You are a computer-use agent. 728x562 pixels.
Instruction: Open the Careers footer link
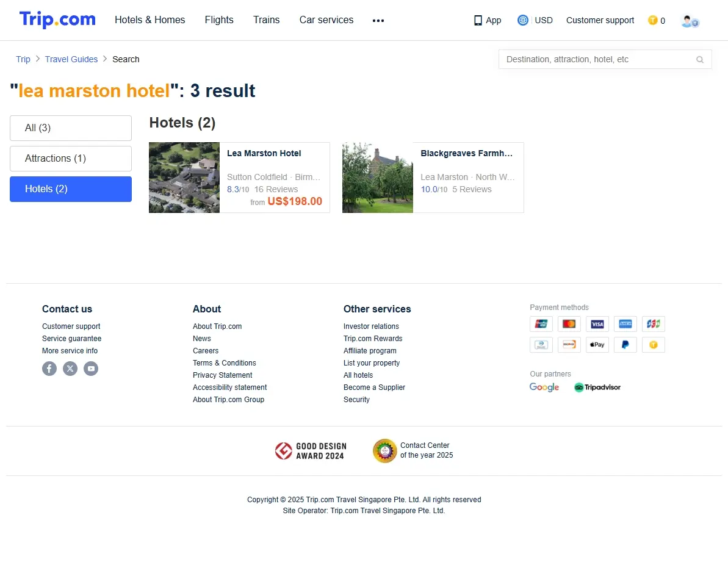[206, 351]
